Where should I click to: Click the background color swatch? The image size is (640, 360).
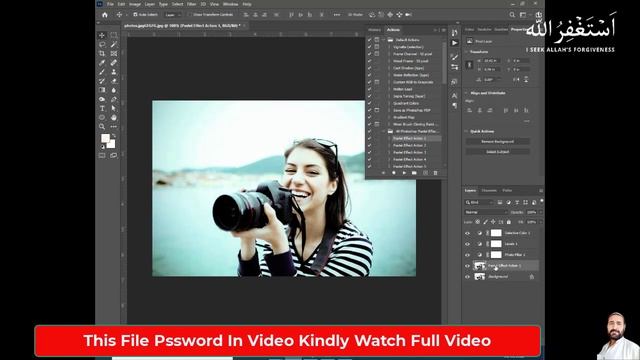[111, 144]
